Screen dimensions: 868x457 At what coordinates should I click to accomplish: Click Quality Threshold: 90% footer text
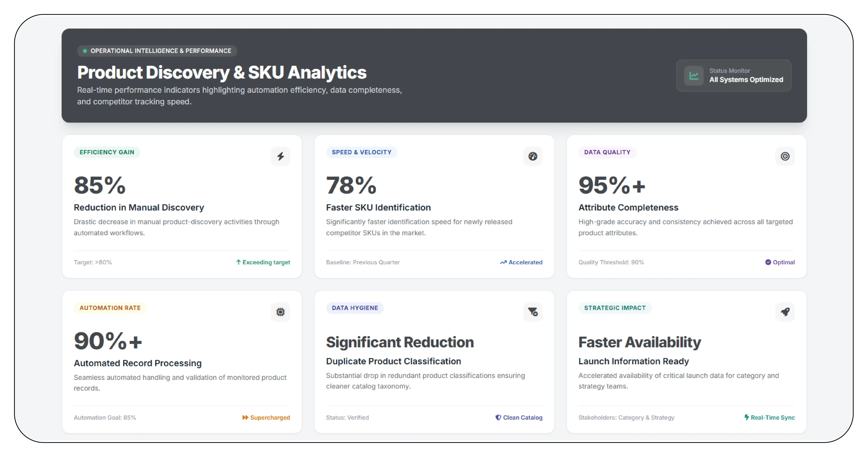(611, 262)
